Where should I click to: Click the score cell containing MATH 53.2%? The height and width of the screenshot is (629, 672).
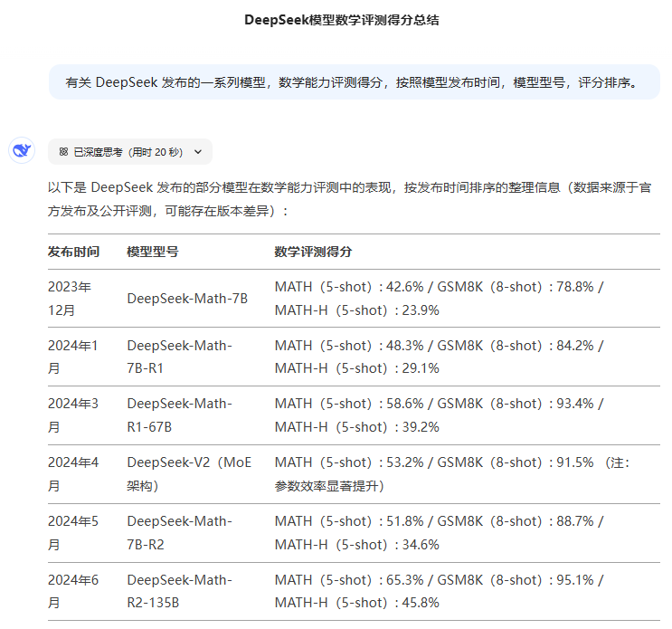point(451,474)
